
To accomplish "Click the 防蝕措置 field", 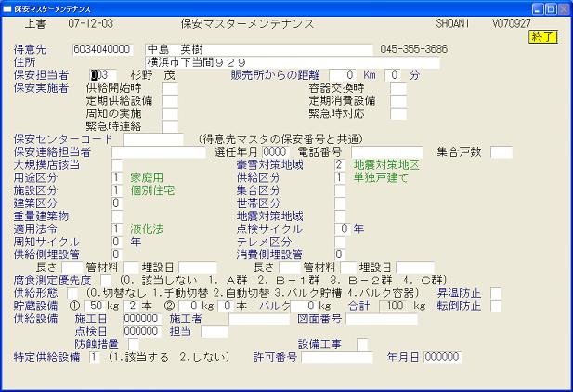I will [134, 345].
